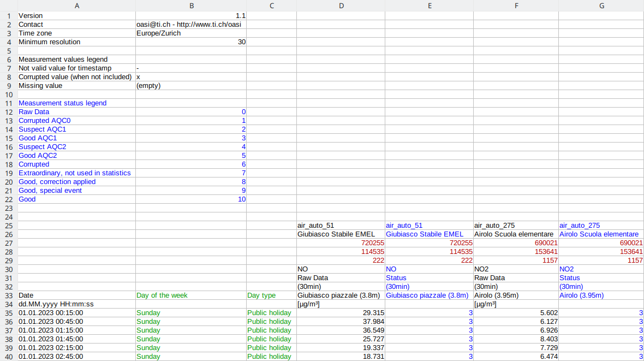Click the 'Good AQC2' cell
Screen dimensions: 644x361
click(76, 156)
